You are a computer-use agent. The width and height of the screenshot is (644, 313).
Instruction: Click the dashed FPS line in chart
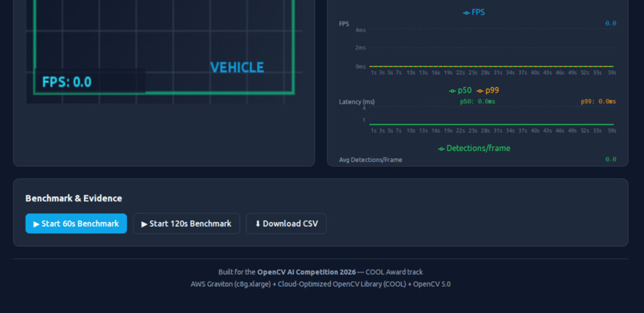point(491,66)
